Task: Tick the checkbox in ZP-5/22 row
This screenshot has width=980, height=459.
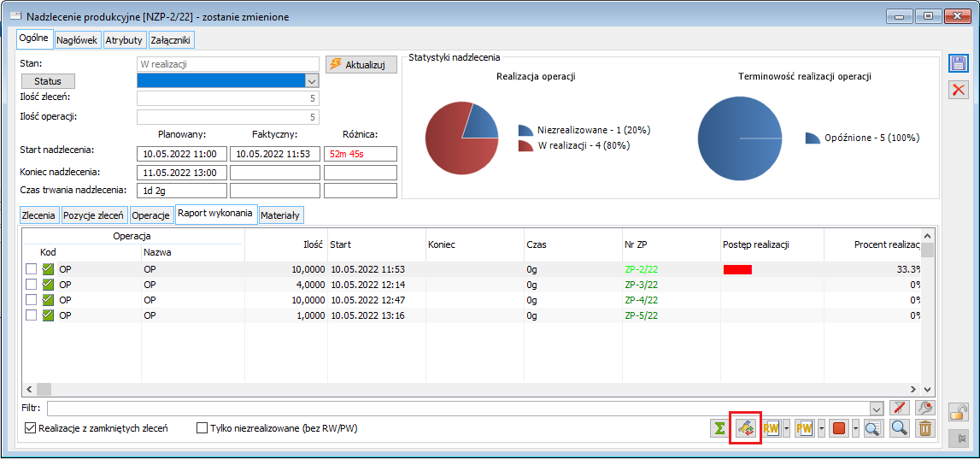Action: coord(32,315)
